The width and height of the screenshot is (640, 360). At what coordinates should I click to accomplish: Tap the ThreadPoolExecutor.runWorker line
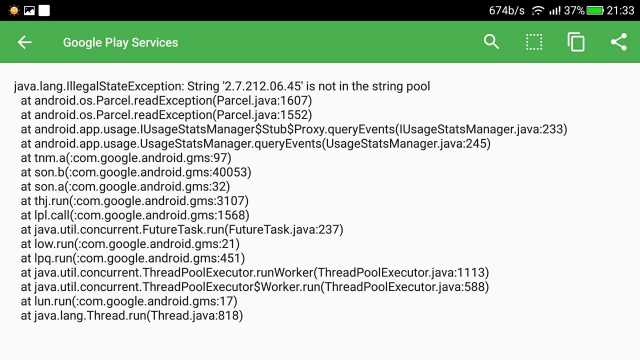[255, 272]
